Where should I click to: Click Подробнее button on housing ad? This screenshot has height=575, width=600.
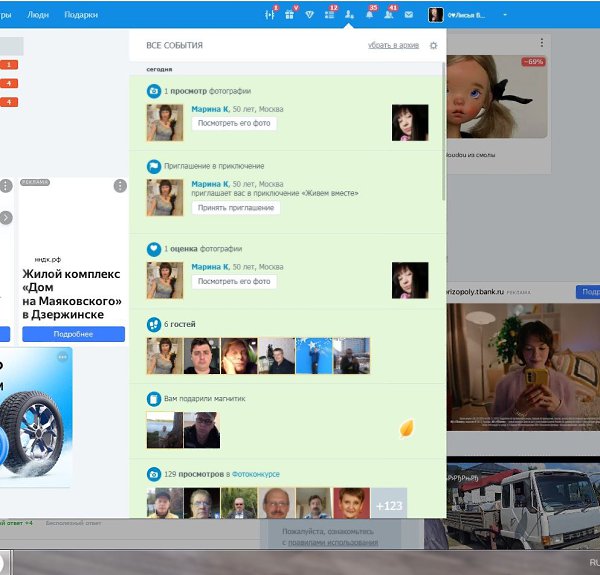73,334
